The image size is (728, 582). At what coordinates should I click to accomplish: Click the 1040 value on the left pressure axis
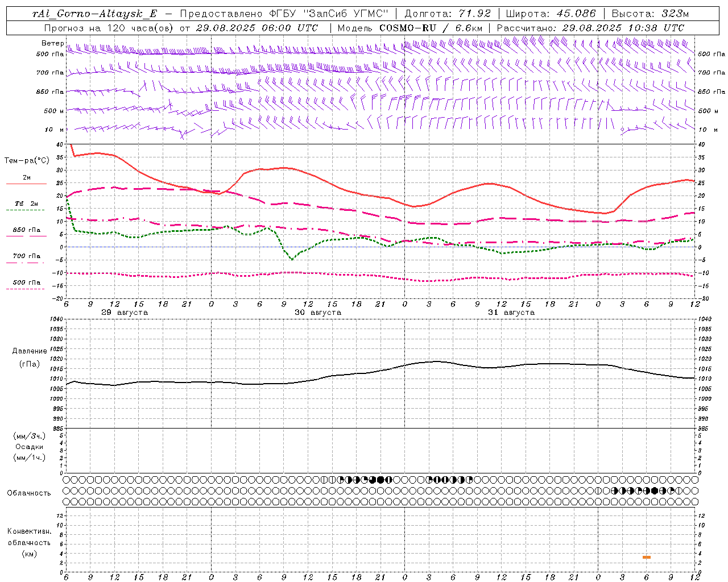(x=56, y=319)
